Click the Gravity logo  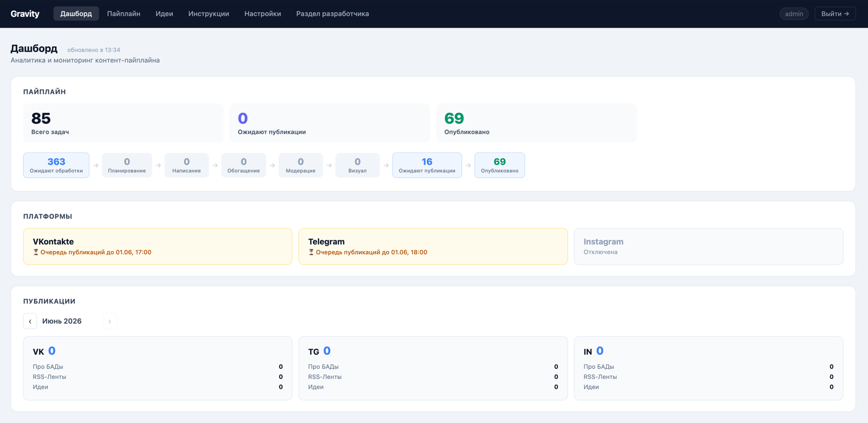coord(25,14)
